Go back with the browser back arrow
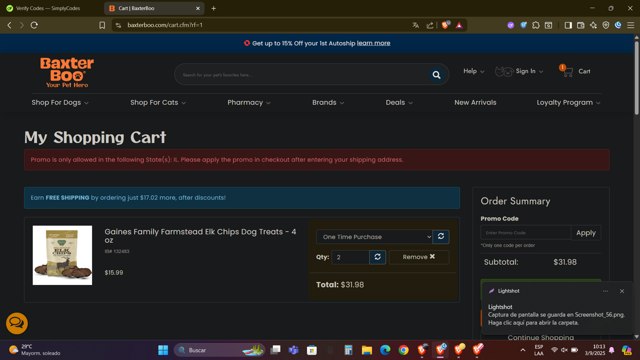Viewport: 640px width, 360px height. (9, 25)
